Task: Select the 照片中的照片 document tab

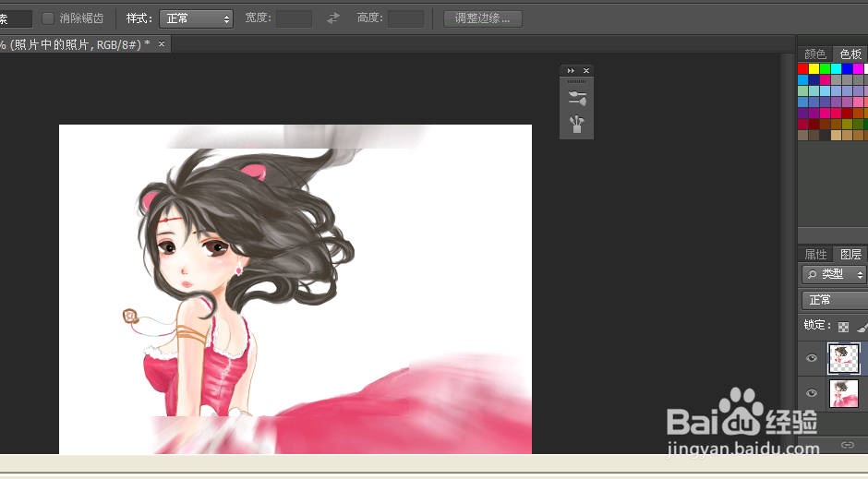Action: (x=77, y=44)
